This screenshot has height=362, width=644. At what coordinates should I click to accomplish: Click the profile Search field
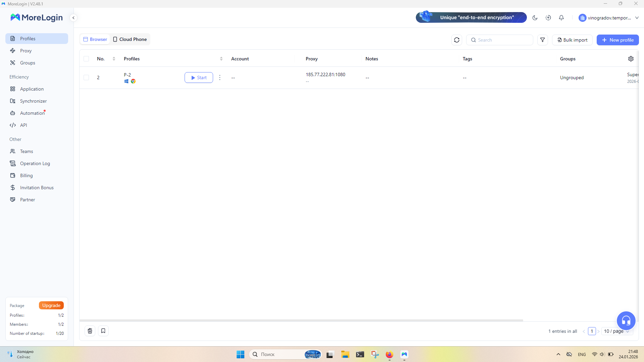(500, 40)
